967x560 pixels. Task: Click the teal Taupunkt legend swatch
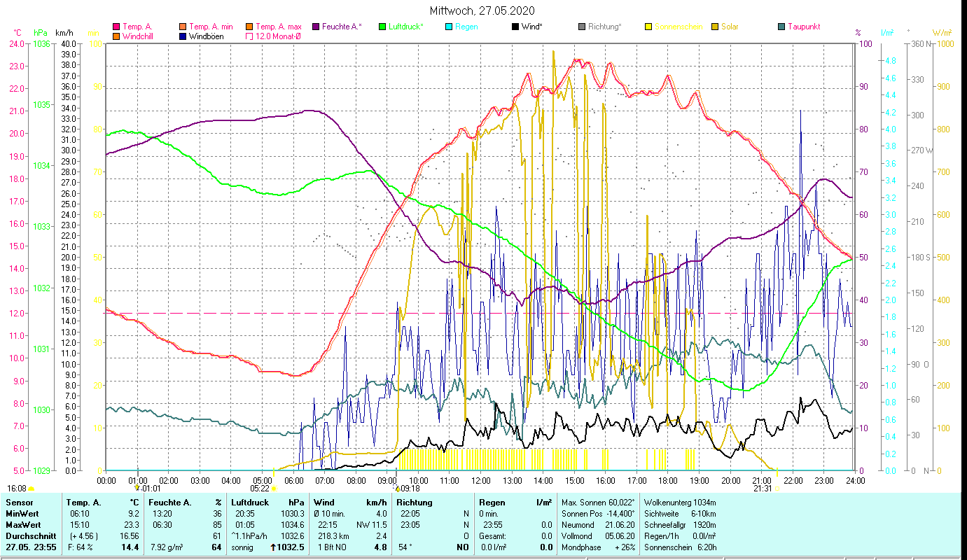pos(781,27)
